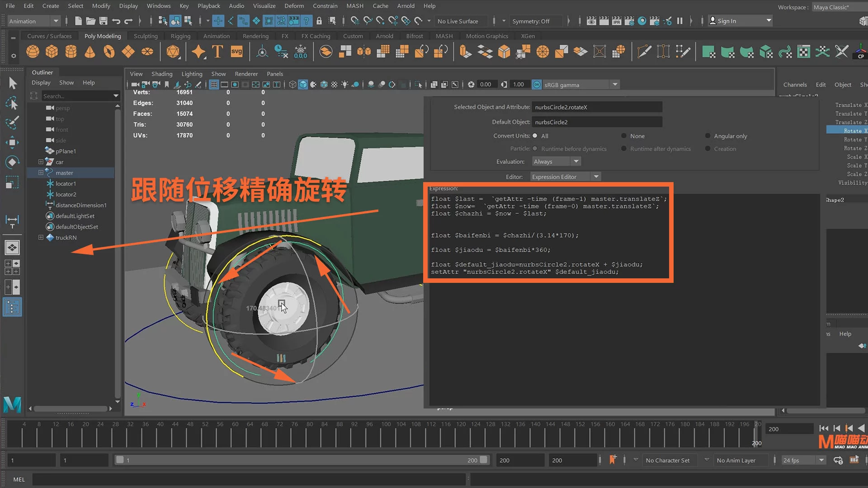Select the Paint Selection tool
The image size is (868, 488).
pos(12,122)
